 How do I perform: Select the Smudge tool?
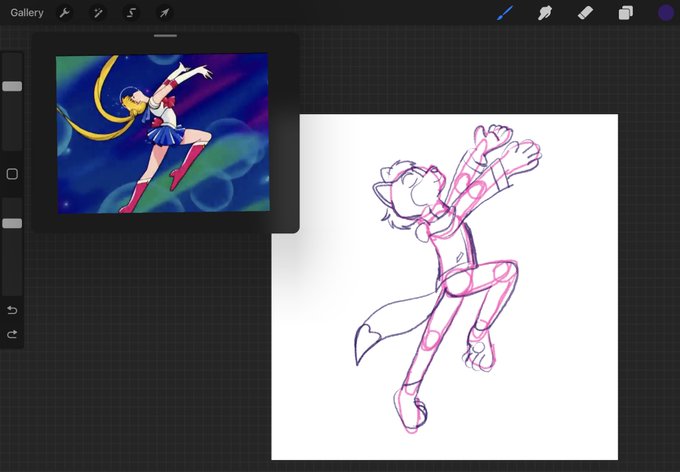point(545,13)
